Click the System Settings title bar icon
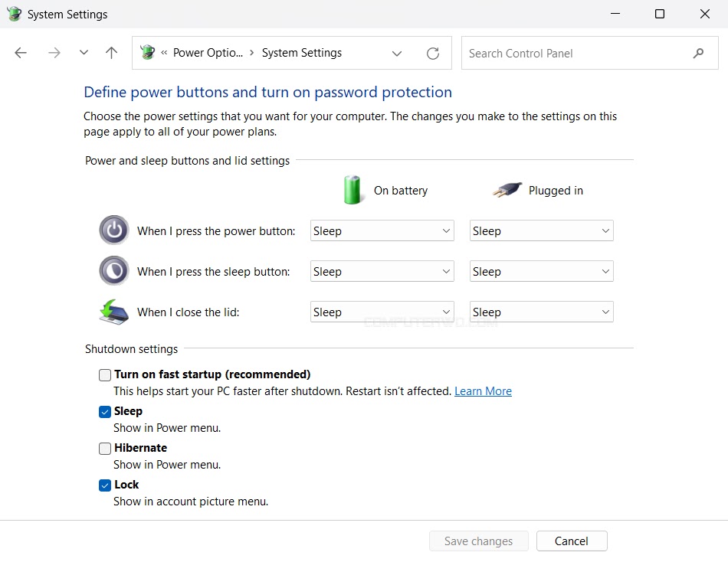The width and height of the screenshot is (728, 562). (x=15, y=14)
